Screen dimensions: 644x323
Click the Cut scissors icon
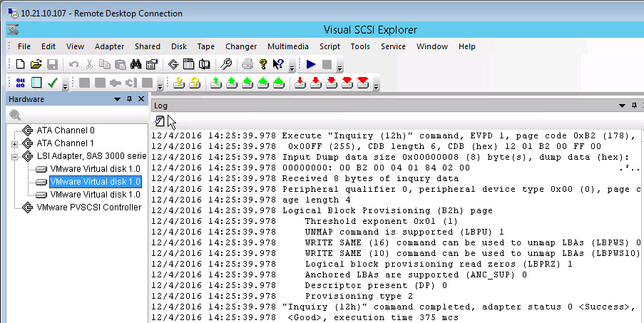coord(89,64)
